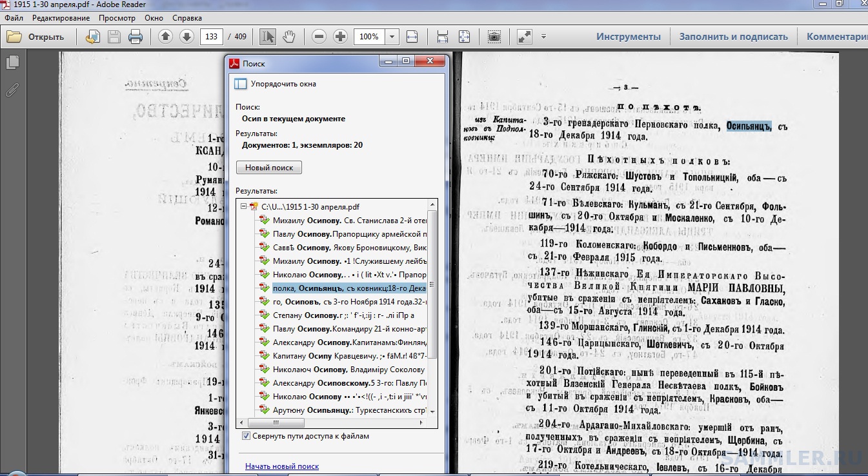Open the Редактирование menu
This screenshot has width=868, height=476.
tap(61, 18)
